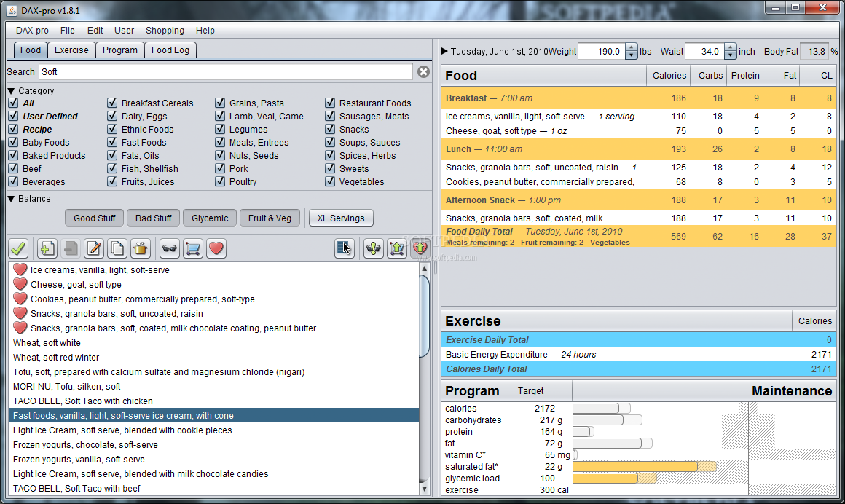Open the Program tab
The width and height of the screenshot is (845, 504).
click(119, 50)
